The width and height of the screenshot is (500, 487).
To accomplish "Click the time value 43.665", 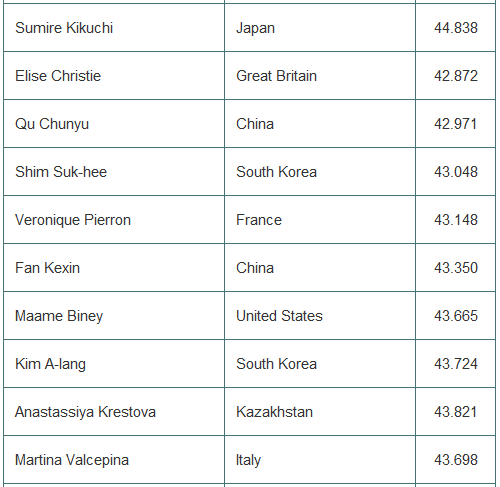I will pos(456,316).
